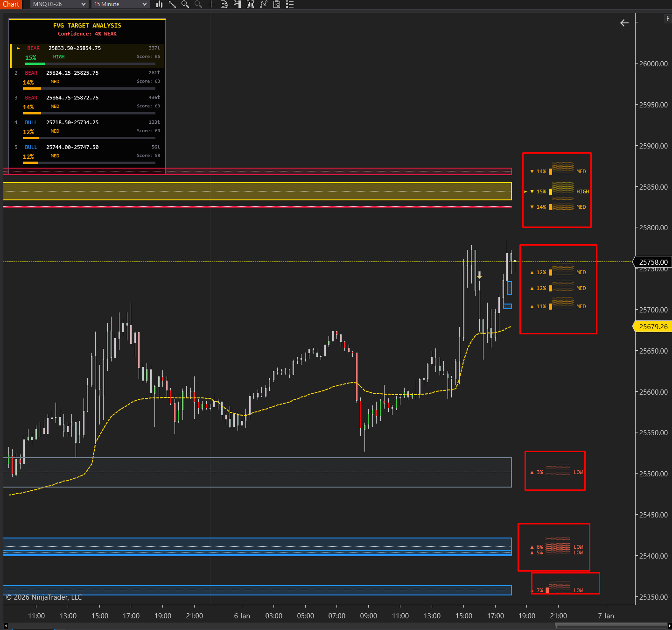
Task: Click the 11% MED label beside chart
Action: (x=558, y=306)
